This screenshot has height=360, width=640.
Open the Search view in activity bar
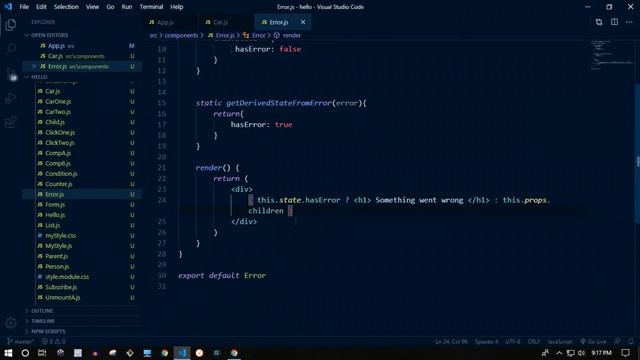pyautogui.click(x=11, y=49)
